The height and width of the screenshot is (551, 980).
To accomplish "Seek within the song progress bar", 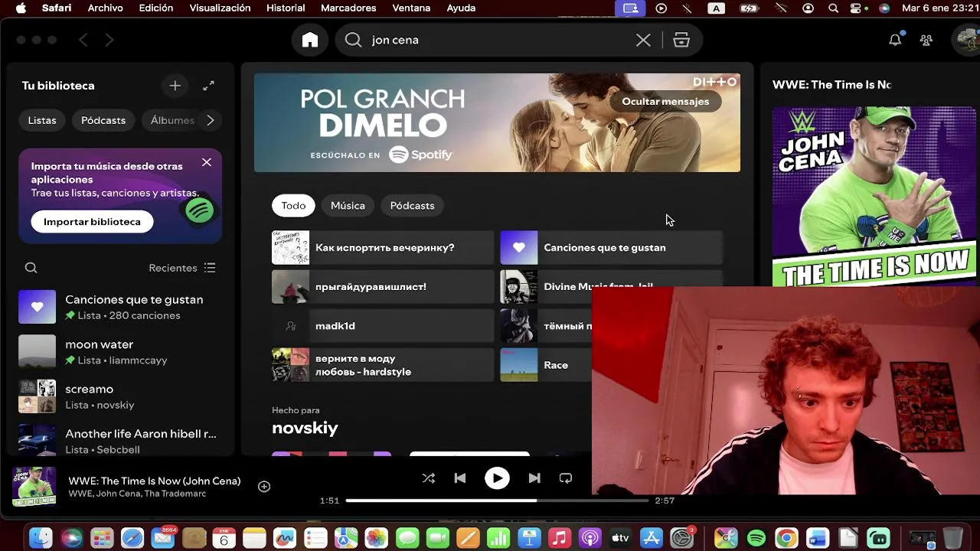I will pyautogui.click(x=497, y=500).
